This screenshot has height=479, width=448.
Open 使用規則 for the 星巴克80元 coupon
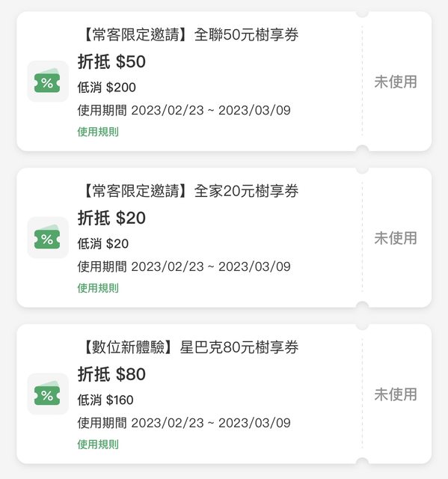[x=98, y=445]
